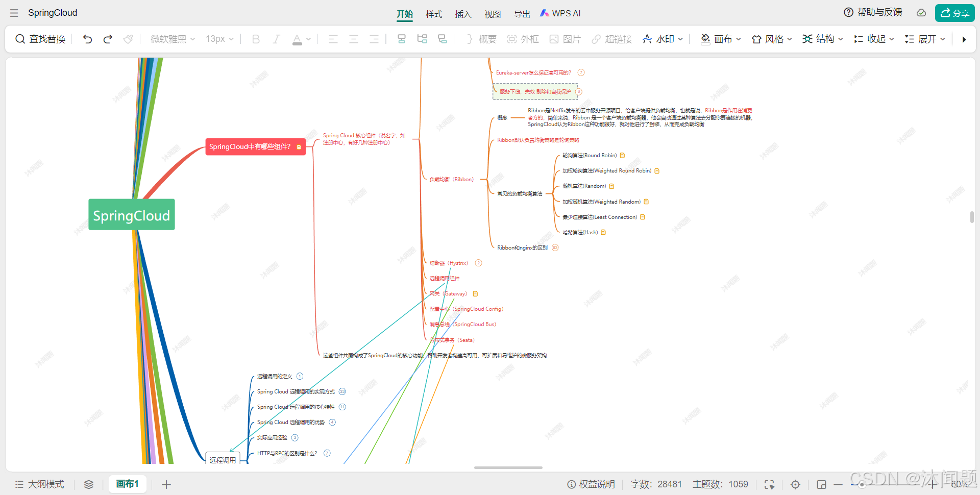Switch to 大纲模式 outline mode
The height and width of the screenshot is (495, 980).
click(x=39, y=484)
